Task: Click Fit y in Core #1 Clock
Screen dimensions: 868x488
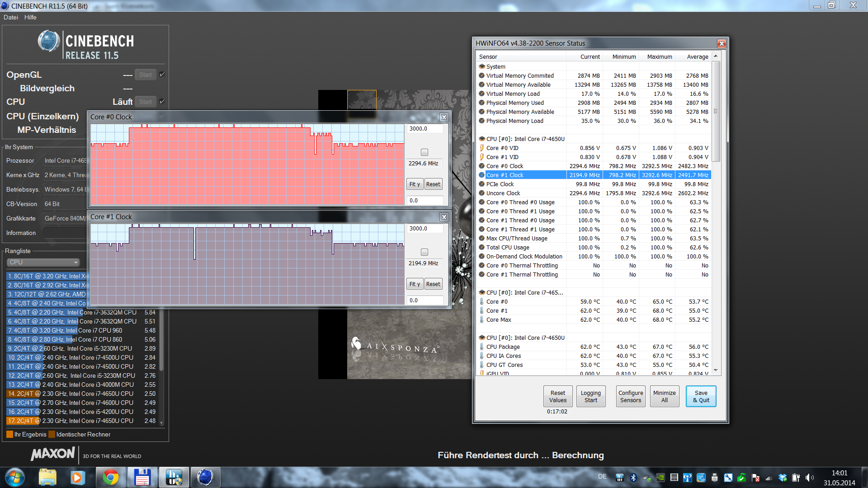Action: (415, 284)
